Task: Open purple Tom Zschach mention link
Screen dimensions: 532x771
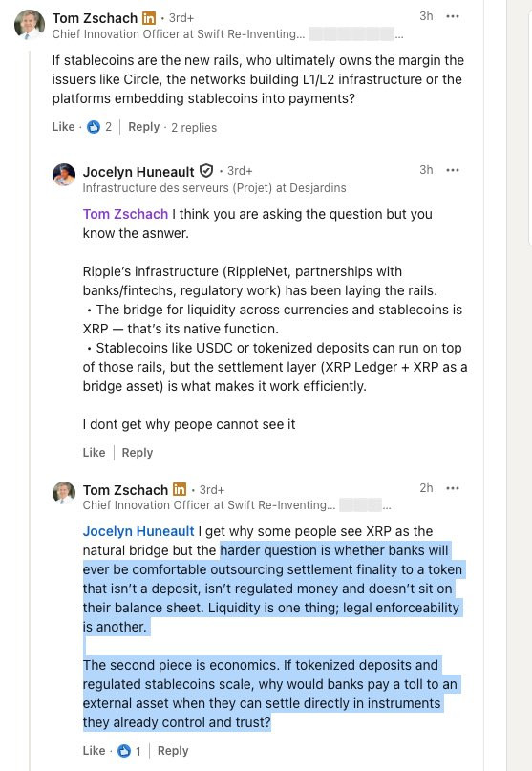Action: point(125,214)
